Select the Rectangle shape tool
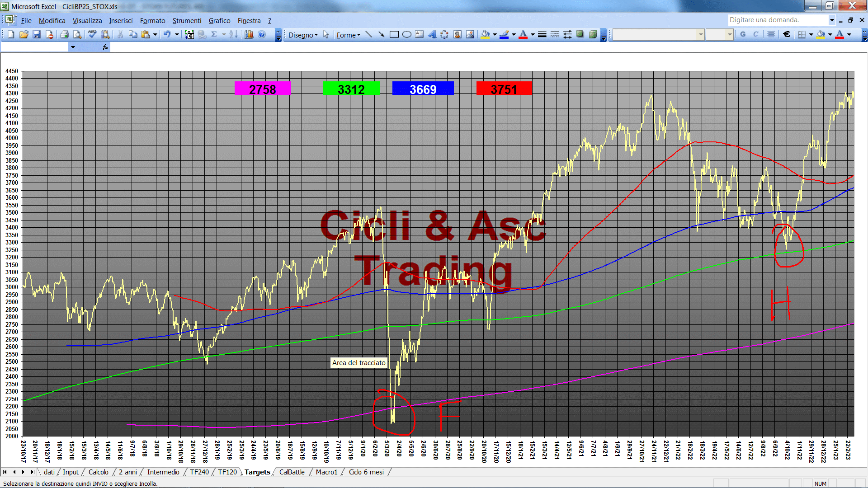 (394, 34)
